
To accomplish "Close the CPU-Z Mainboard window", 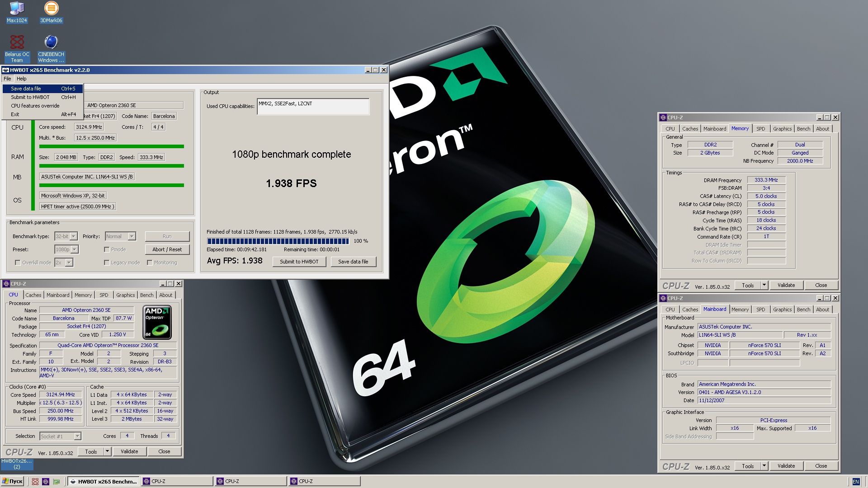I will (x=835, y=298).
